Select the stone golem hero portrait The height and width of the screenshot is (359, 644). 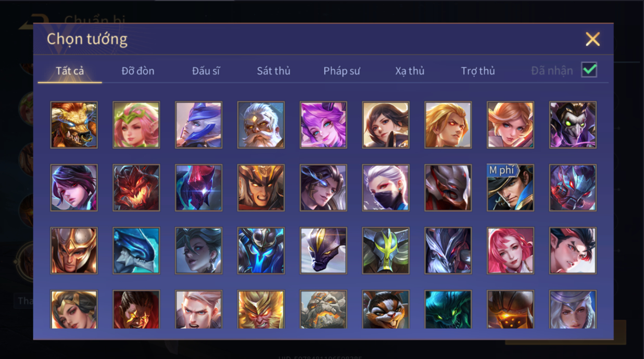323,310
